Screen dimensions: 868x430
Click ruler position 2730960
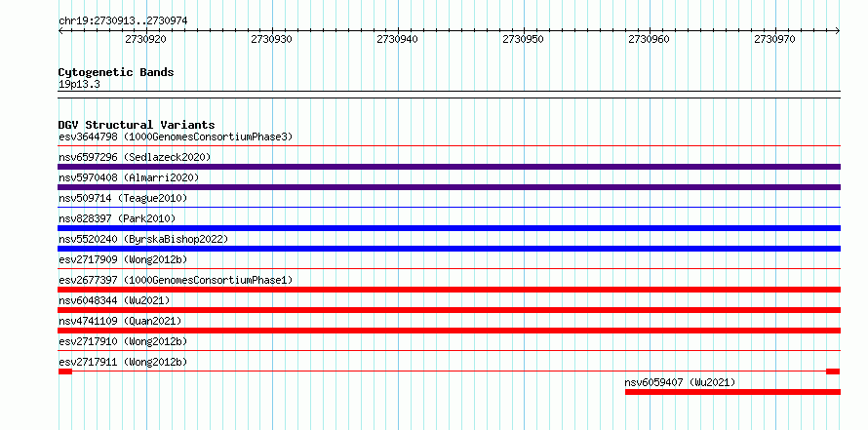click(649, 39)
